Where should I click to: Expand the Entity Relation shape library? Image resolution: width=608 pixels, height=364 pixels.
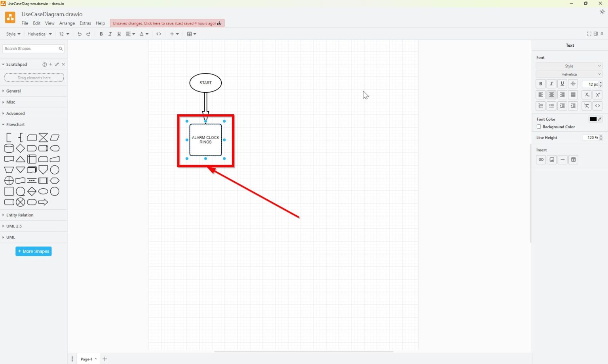[19, 215]
